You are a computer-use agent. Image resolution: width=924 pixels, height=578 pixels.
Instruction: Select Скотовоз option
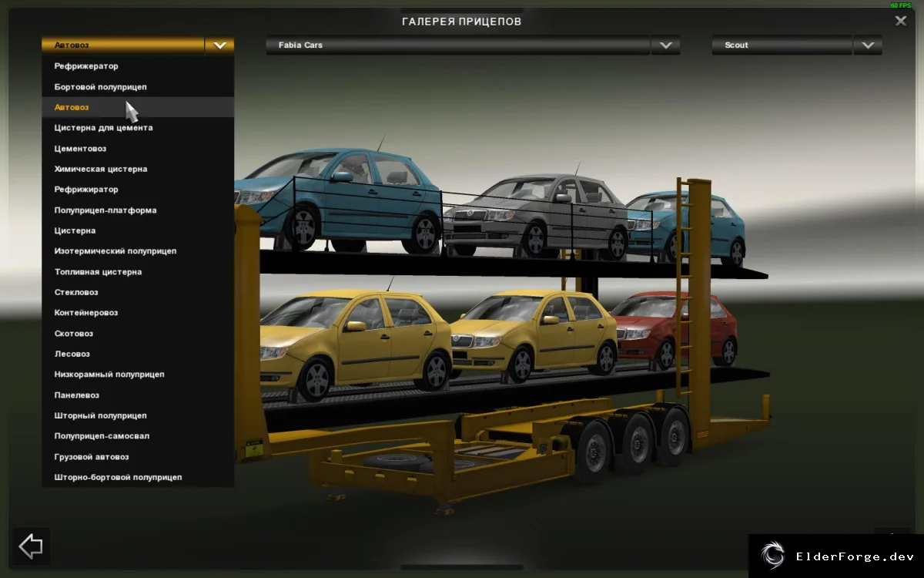[x=138, y=334]
